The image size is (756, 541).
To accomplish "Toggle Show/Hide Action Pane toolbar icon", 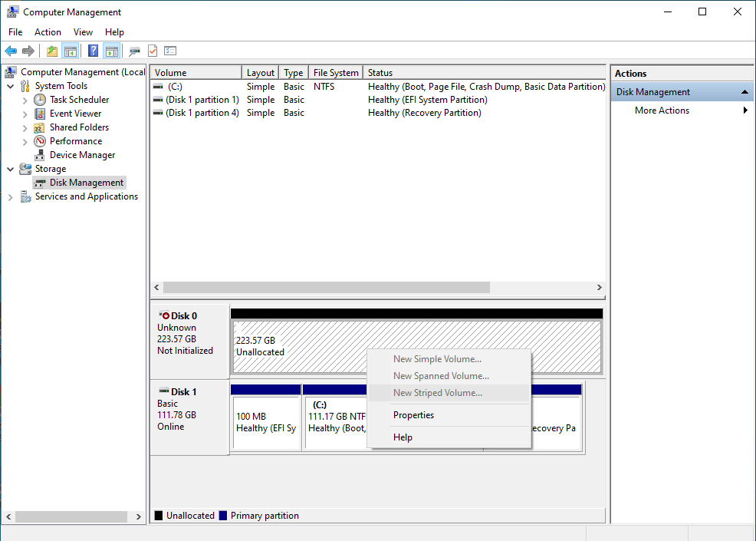I will [x=112, y=51].
